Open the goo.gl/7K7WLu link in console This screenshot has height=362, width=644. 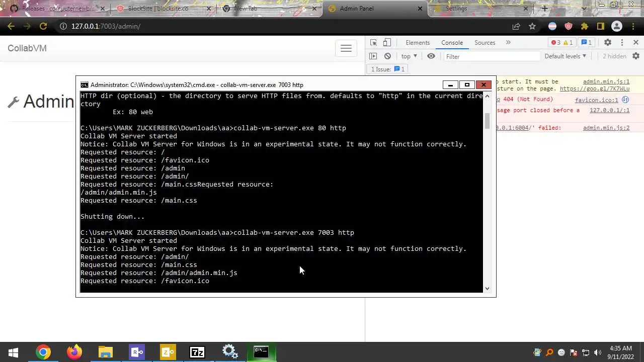click(x=594, y=88)
